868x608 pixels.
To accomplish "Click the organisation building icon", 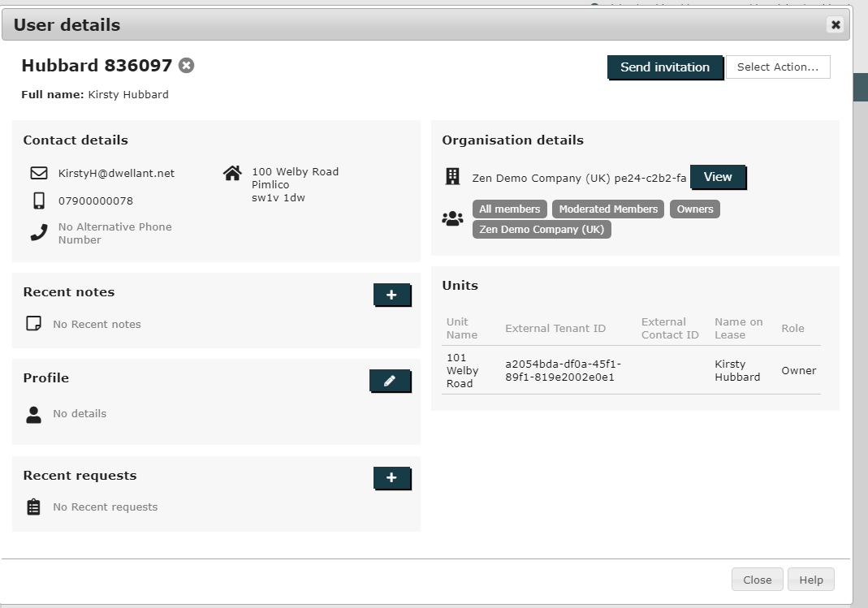I will (453, 176).
